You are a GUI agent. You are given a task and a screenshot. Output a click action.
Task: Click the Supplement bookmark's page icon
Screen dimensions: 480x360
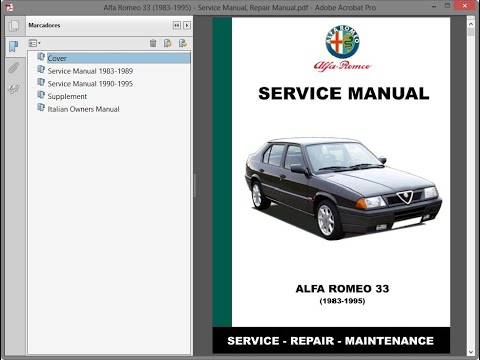click(41, 95)
